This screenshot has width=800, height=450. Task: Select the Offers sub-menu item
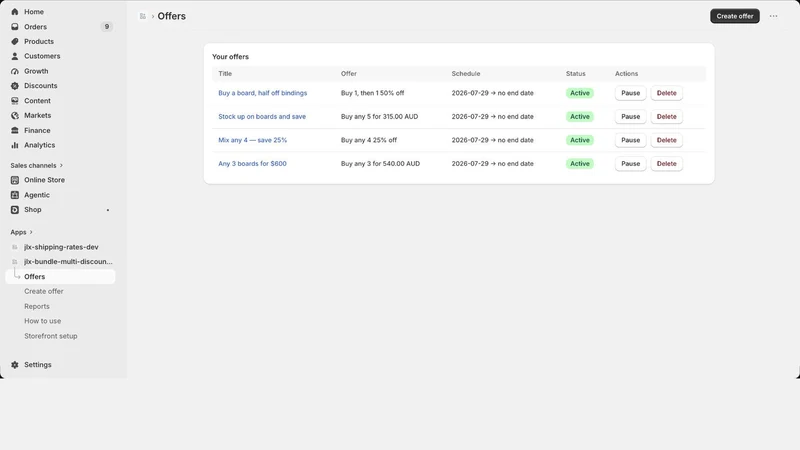[x=60, y=277]
